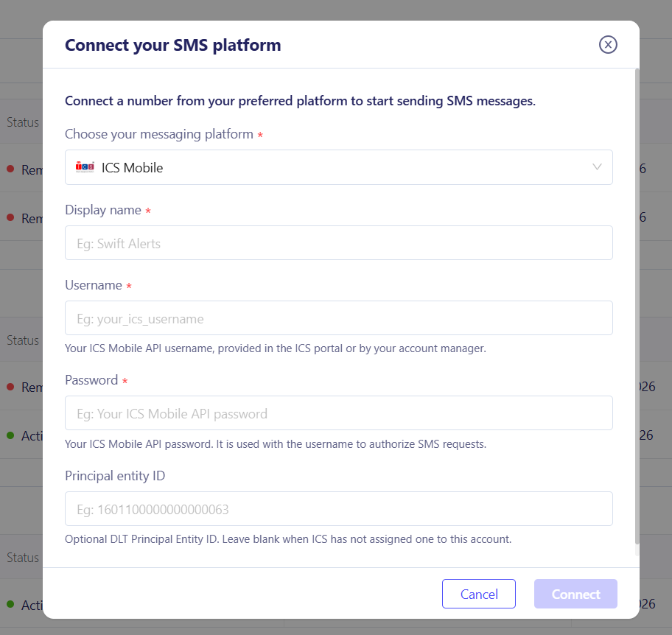This screenshot has width=672, height=635.
Task: Open the messaging platform dropdown
Action: pyautogui.click(x=338, y=167)
